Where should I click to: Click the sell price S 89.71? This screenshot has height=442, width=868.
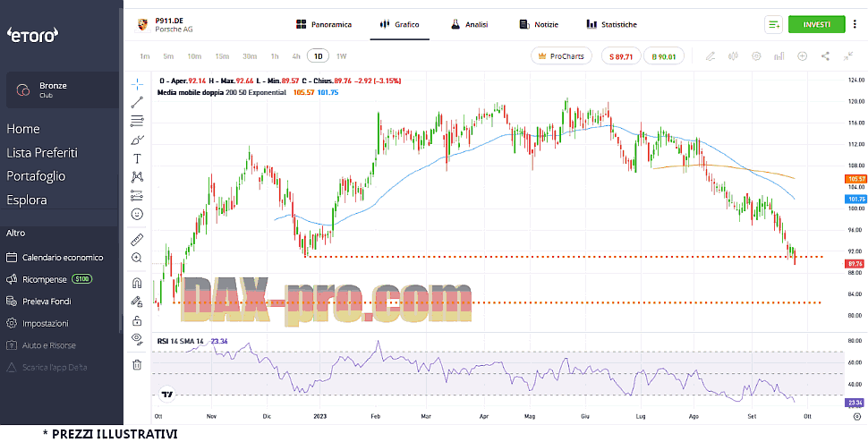(x=621, y=55)
